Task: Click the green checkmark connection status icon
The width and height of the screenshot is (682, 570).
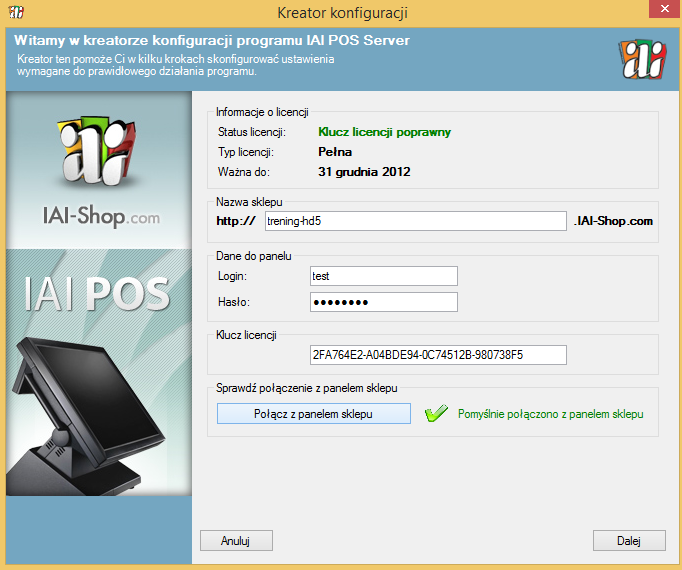Action: point(435,414)
